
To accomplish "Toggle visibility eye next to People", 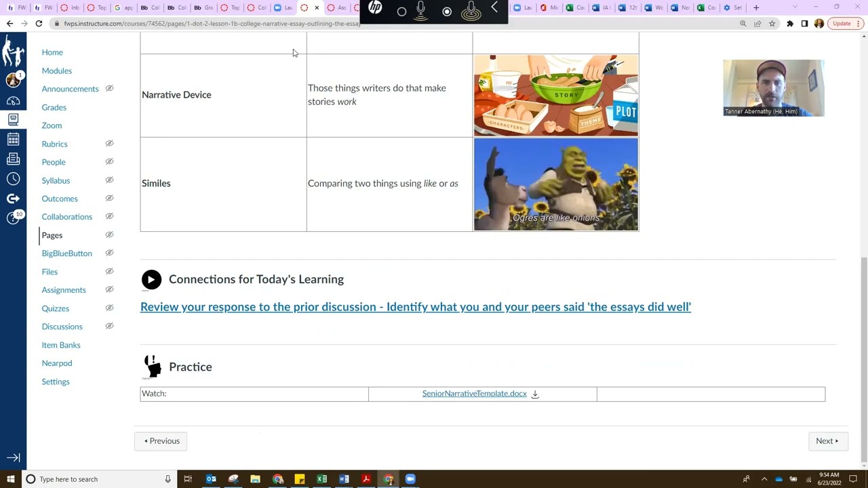I will click(x=109, y=162).
